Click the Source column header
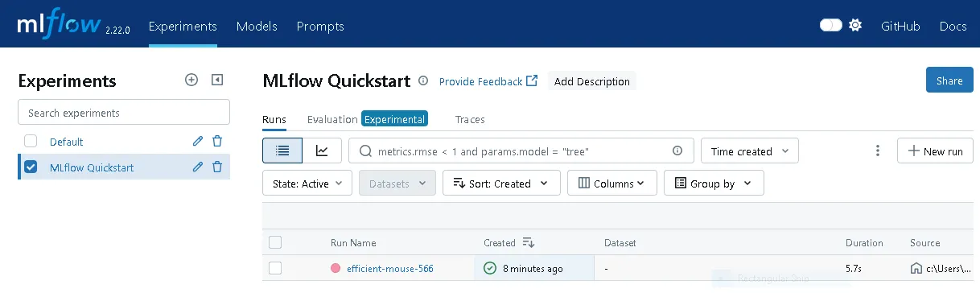 coord(925,242)
